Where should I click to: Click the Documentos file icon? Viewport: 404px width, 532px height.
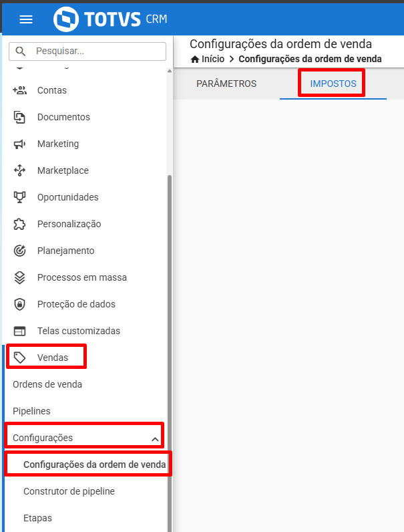pyautogui.click(x=19, y=117)
